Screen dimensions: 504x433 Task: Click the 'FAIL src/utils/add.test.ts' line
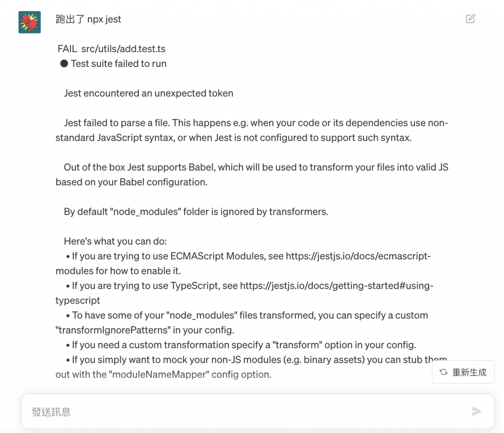point(112,49)
